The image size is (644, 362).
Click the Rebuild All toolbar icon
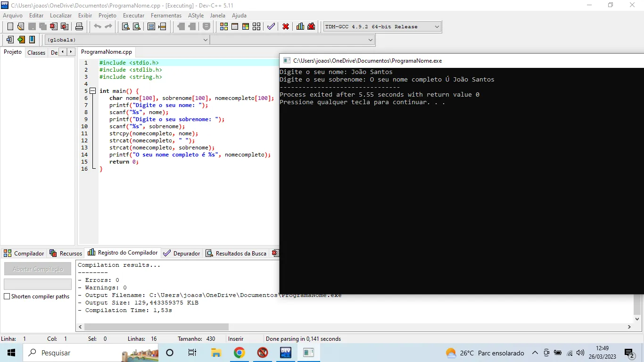256,26
